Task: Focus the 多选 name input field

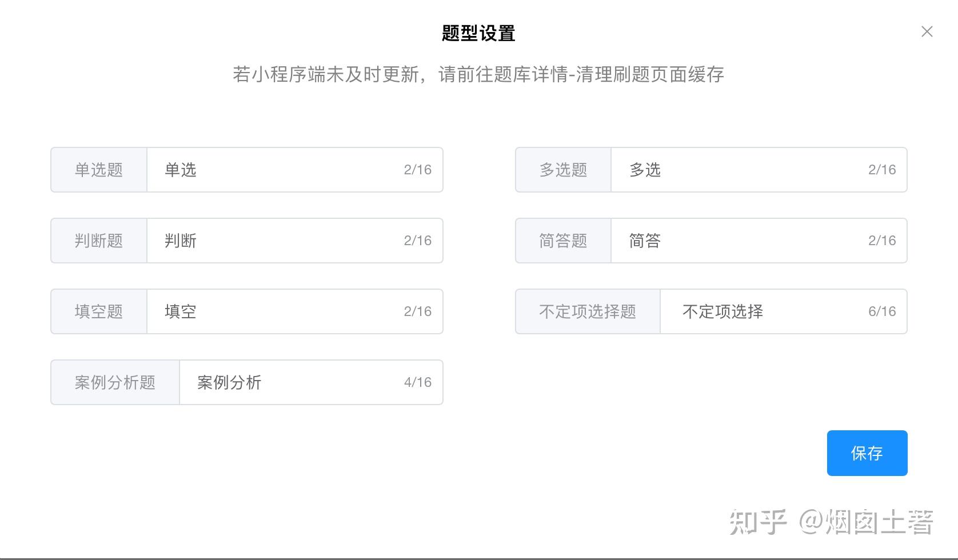Action: (737, 170)
